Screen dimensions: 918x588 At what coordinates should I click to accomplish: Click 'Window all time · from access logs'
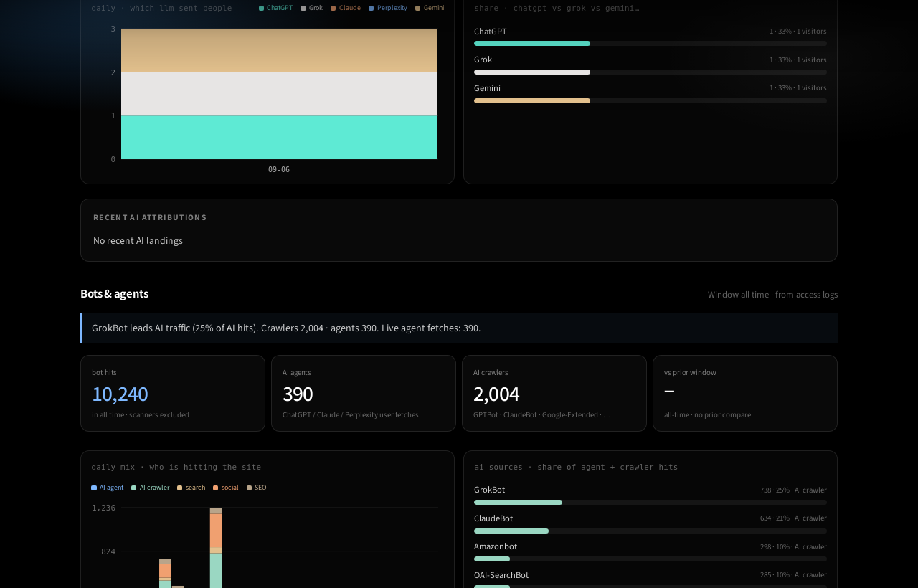click(x=772, y=295)
